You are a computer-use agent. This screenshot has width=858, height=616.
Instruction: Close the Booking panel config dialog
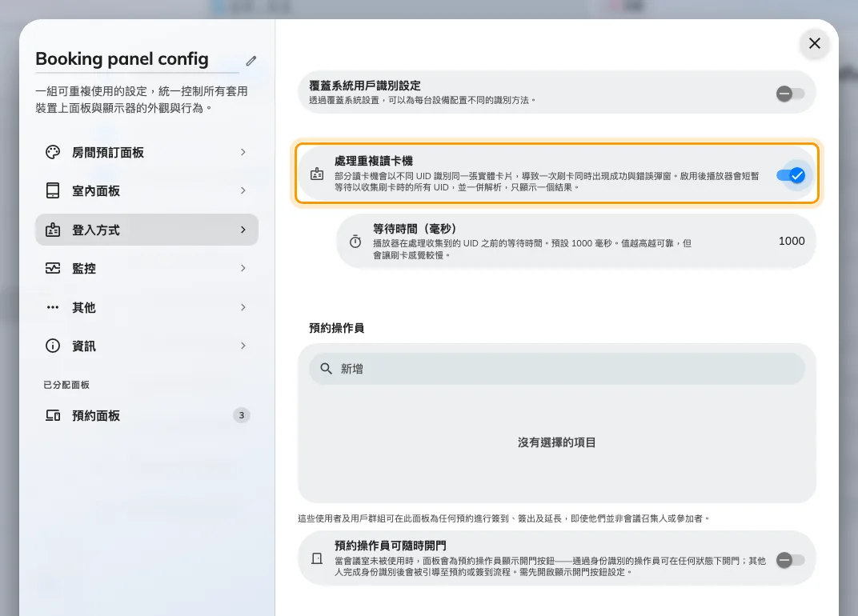pyautogui.click(x=815, y=43)
